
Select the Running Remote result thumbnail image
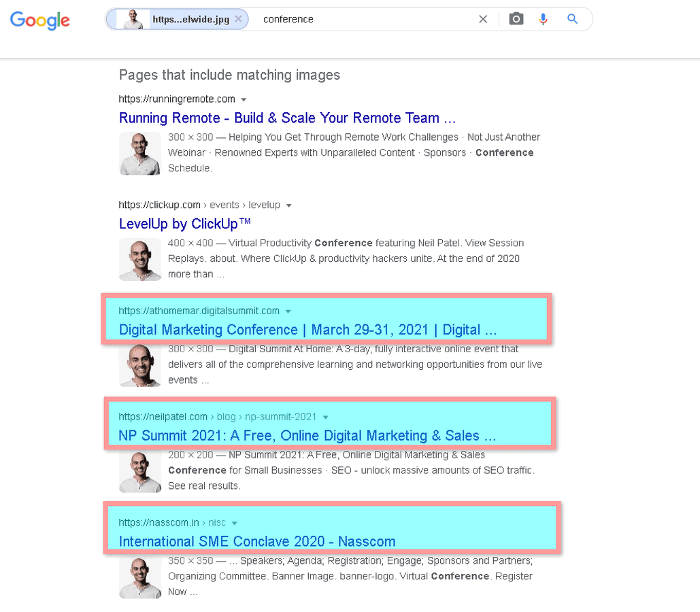(139, 153)
